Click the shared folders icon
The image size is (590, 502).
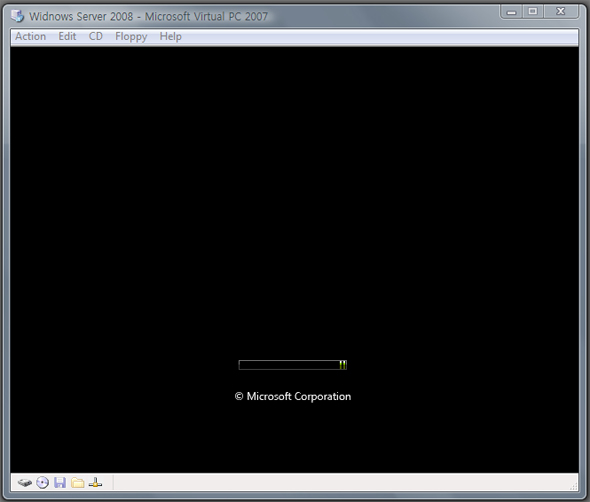[78, 482]
